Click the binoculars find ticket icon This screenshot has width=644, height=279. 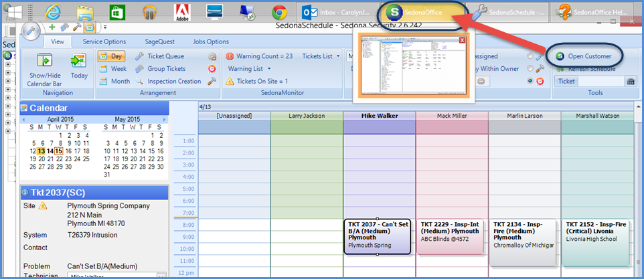coord(630,81)
